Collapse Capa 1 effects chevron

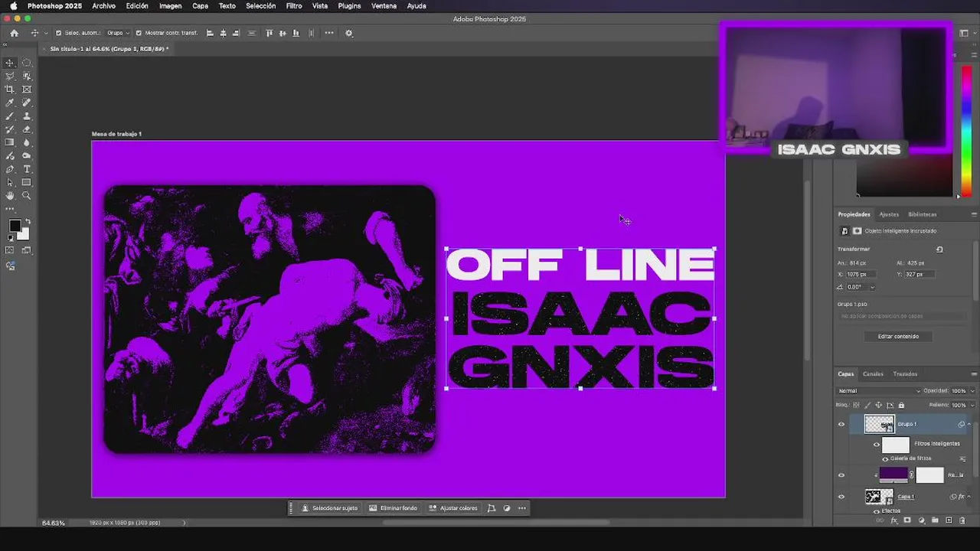coord(969,497)
